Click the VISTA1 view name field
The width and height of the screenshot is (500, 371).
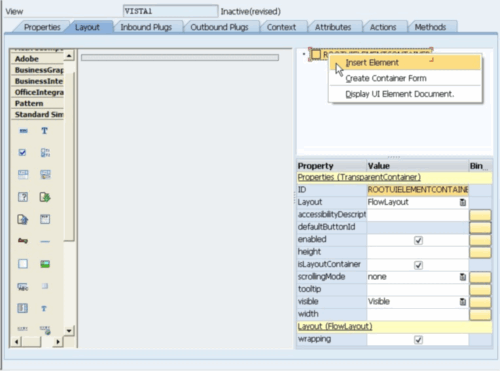click(170, 11)
